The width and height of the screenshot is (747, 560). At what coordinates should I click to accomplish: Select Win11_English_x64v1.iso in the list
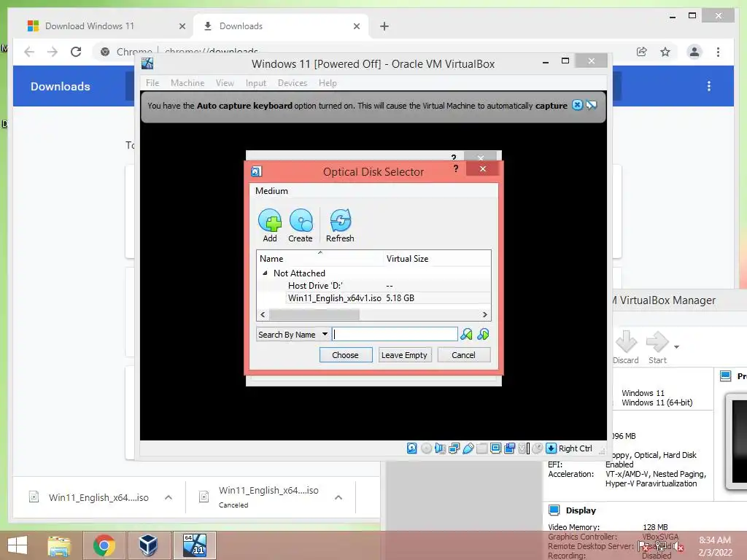pos(374,298)
